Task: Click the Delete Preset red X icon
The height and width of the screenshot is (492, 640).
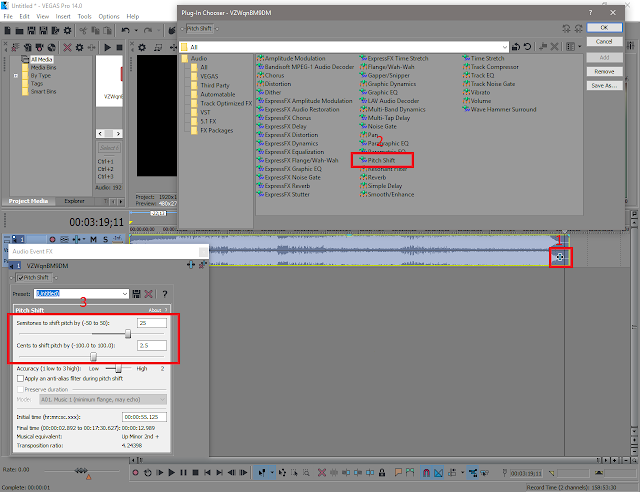Action: click(149, 294)
